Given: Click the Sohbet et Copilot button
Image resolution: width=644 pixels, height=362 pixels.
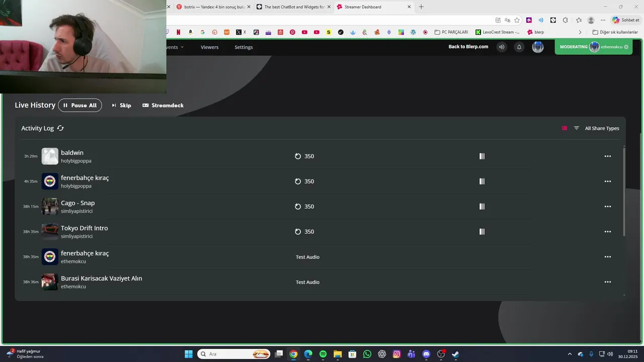Looking at the screenshot, I should click(625, 20).
